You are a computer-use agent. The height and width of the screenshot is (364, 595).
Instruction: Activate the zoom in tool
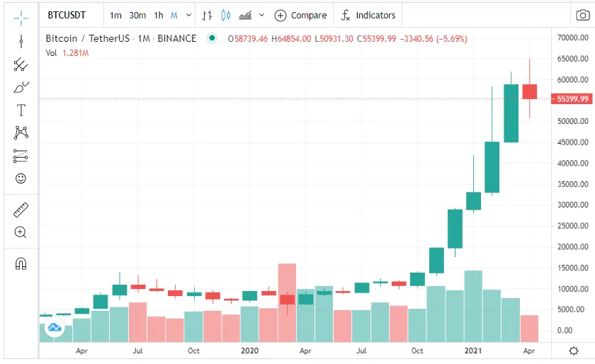pyautogui.click(x=21, y=232)
